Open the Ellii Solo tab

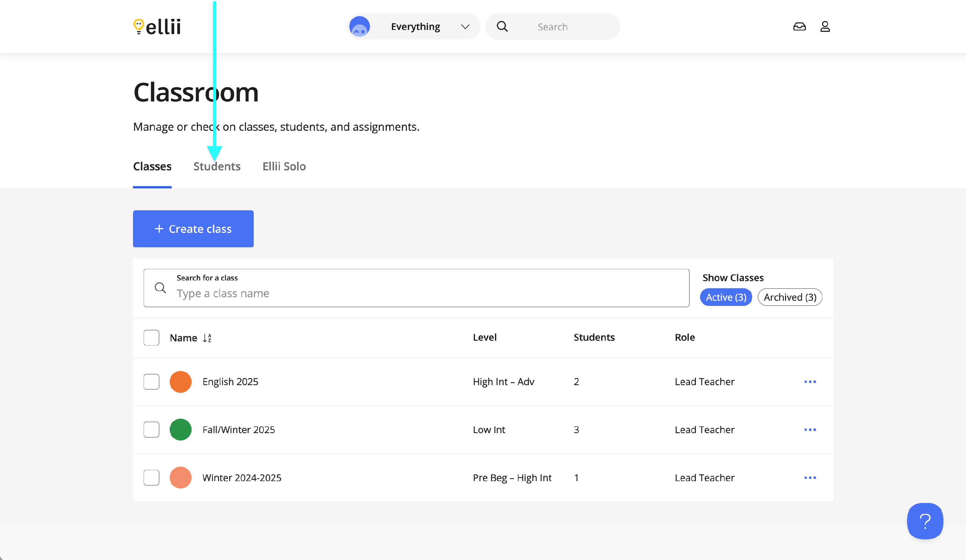(x=284, y=166)
